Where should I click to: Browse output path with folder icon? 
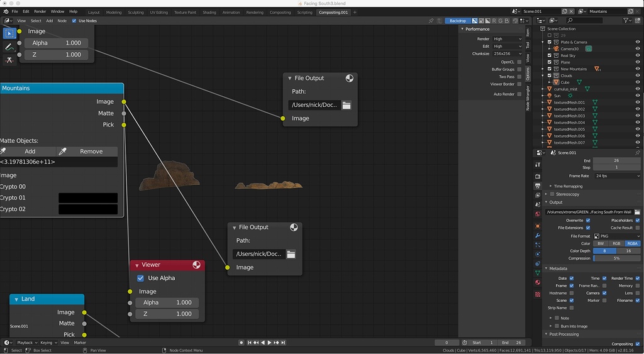tap(637, 212)
